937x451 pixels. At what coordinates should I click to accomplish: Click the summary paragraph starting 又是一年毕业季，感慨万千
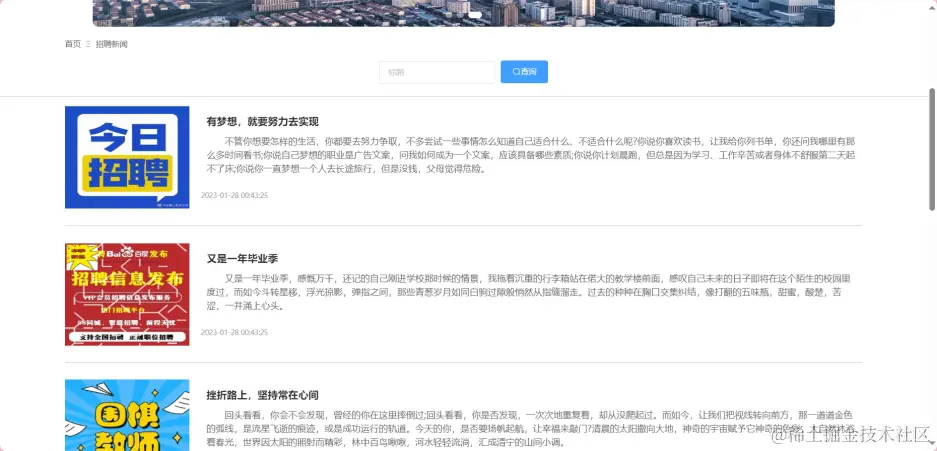(x=528, y=292)
